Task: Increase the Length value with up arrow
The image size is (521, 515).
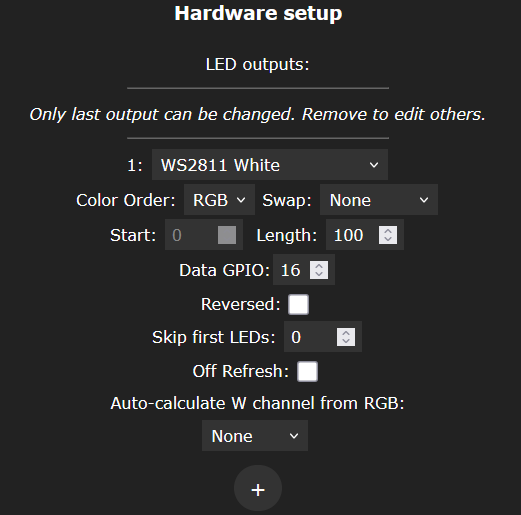Action: (x=388, y=231)
